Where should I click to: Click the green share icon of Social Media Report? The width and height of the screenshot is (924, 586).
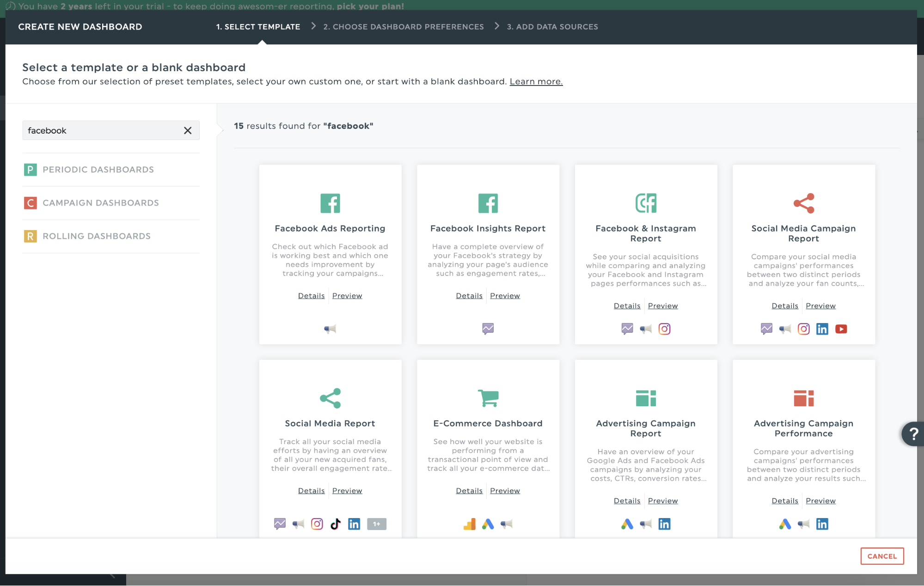330,398
